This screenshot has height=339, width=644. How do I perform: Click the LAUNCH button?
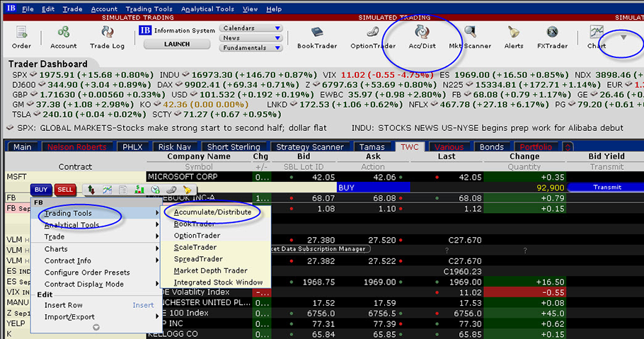(177, 44)
